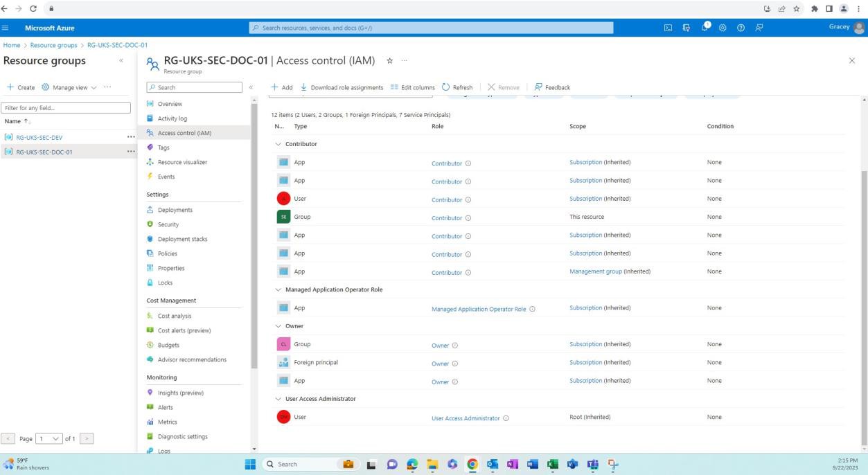Open the Azure hamburger menu
868x475 pixels.
click(6, 28)
